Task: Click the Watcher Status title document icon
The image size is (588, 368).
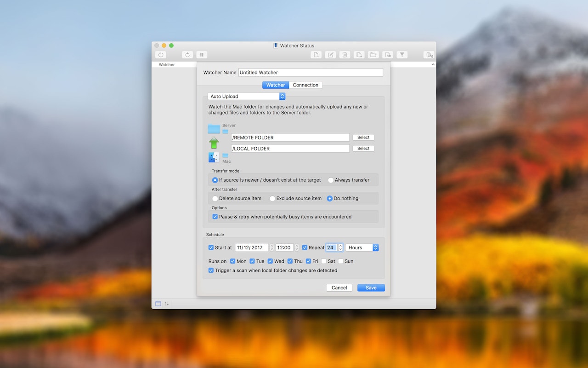Action: pos(276,46)
